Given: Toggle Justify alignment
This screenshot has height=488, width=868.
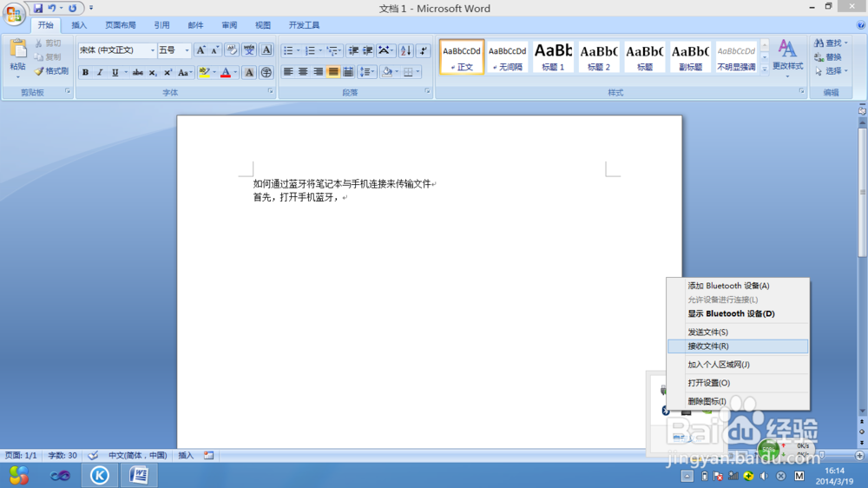Looking at the screenshot, I should (332, 71).
